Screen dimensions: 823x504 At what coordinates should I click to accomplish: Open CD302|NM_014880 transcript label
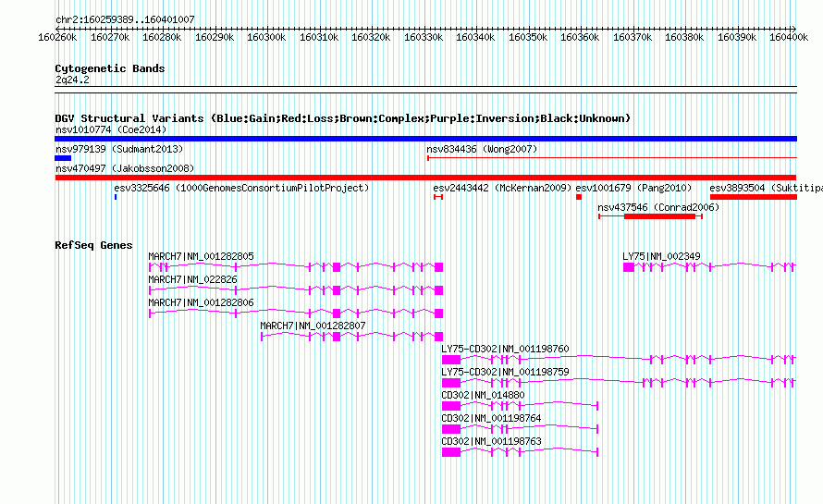tap(483, 395)
